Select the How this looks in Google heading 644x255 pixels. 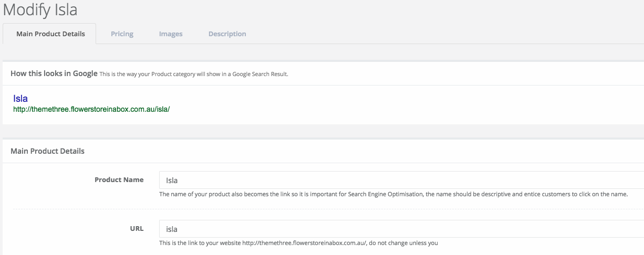pos(54,73)
